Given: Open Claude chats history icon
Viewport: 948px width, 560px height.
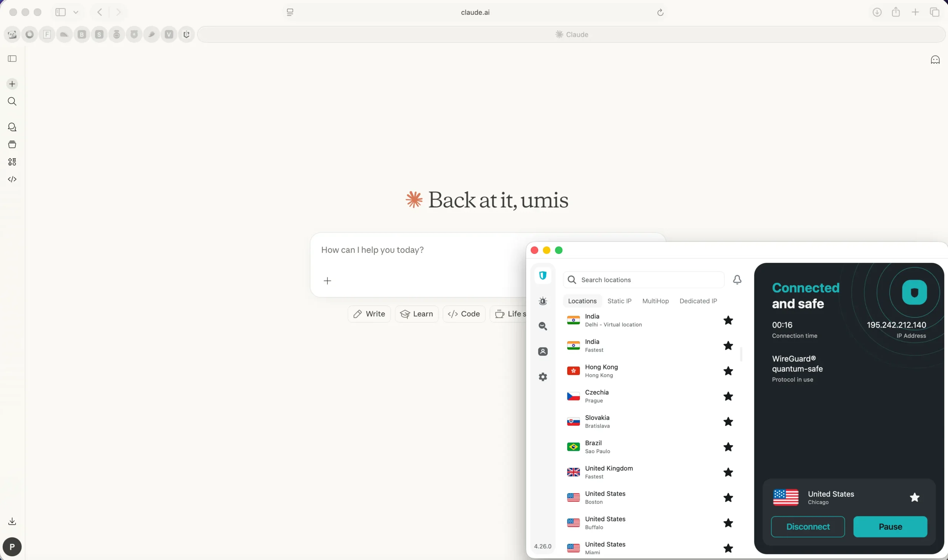Looking at the screenshot, I should click(12, 127).
